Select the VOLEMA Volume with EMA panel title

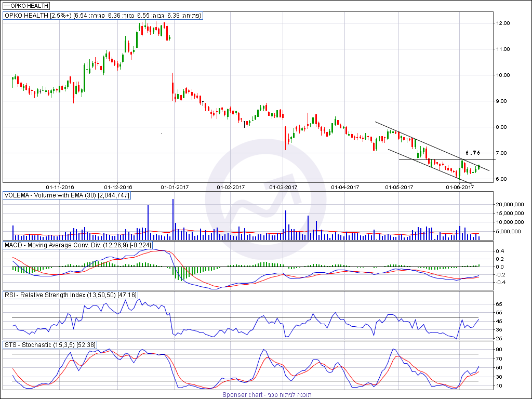pyautogui.click(x=66, y=195)
